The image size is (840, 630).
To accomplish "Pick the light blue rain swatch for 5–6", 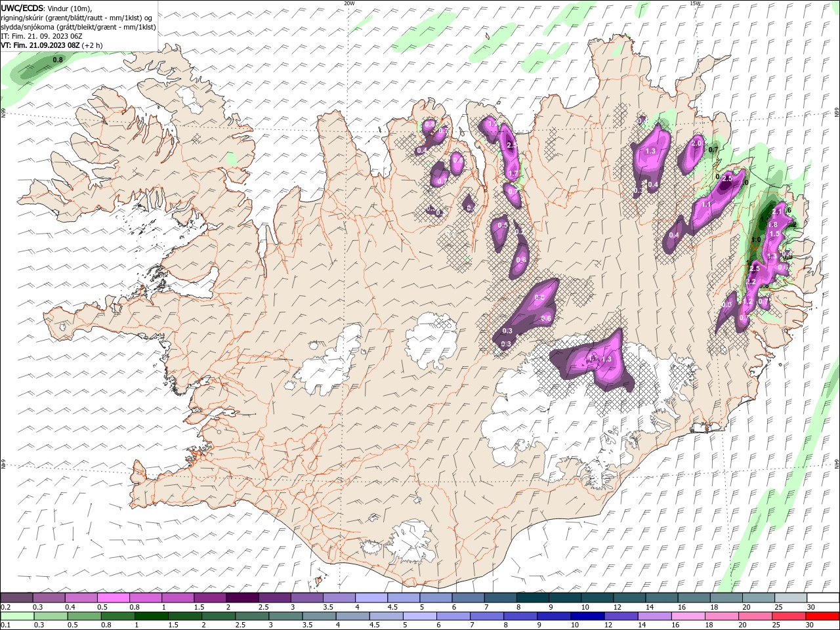I will (x=419, y=616).
